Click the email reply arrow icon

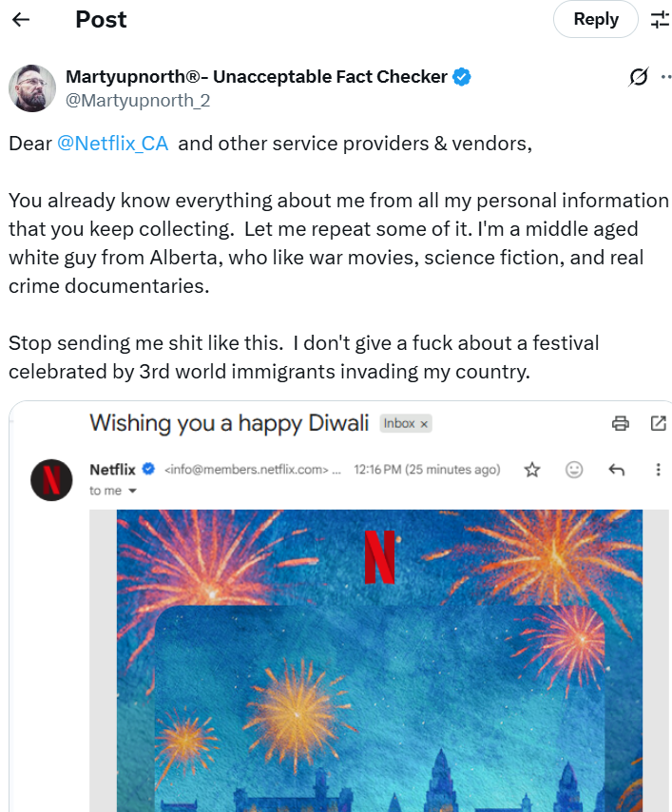[x=616, y=470]
